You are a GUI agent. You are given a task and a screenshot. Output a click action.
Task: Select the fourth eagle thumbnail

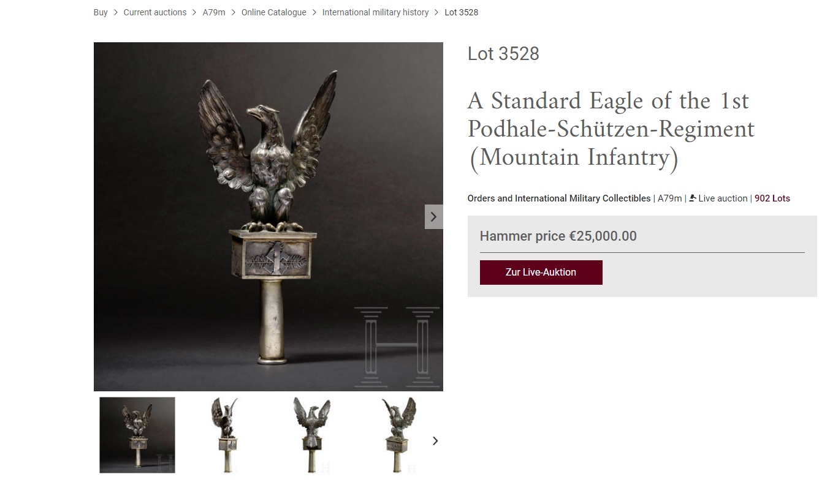[399, 435]
